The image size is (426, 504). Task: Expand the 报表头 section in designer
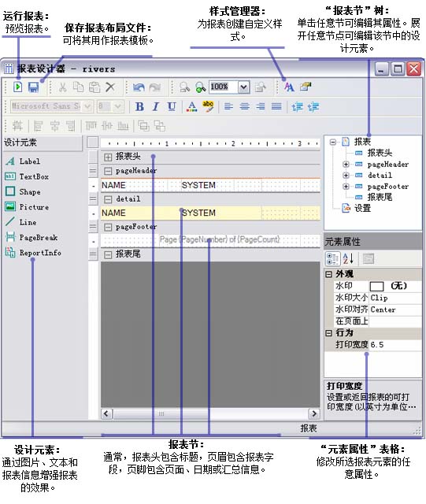(108, 157)
